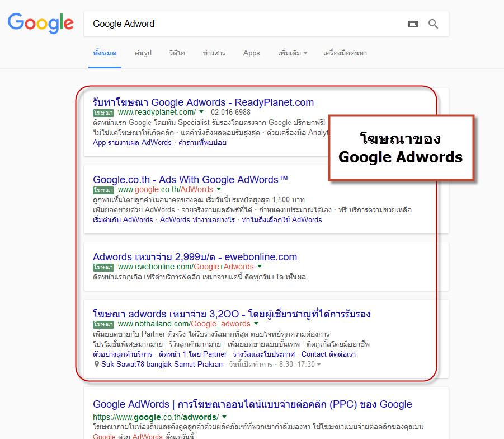The width and height of the screenshot is (504, 439).
Task: Expand the opening hours 8:30–17:30 arrow
Action: point(319,365)
